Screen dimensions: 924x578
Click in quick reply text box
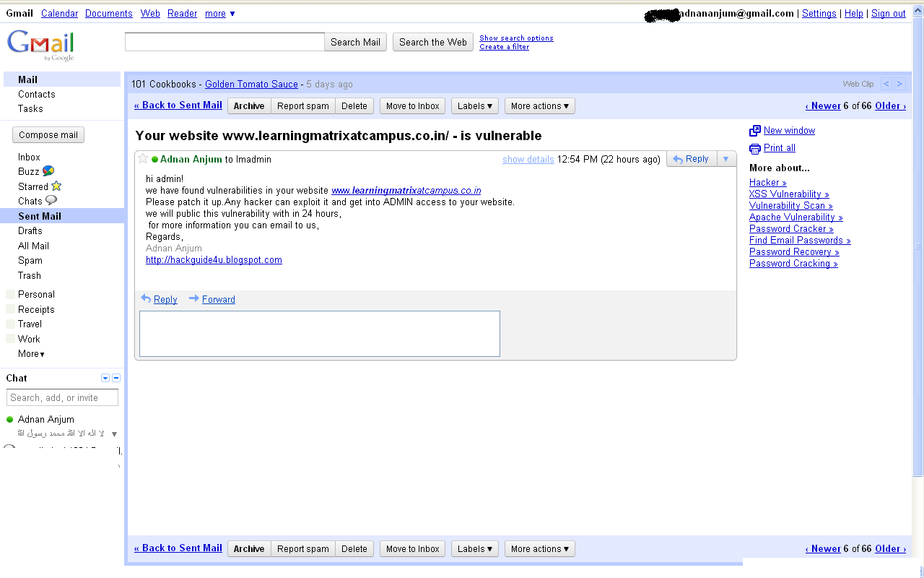(x=320, y=334)
